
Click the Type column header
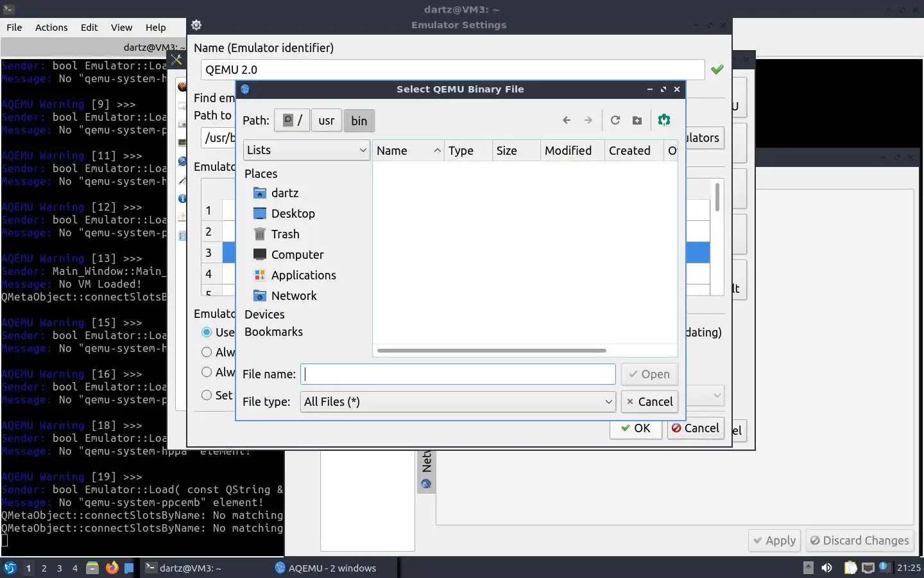pos(468,150)
